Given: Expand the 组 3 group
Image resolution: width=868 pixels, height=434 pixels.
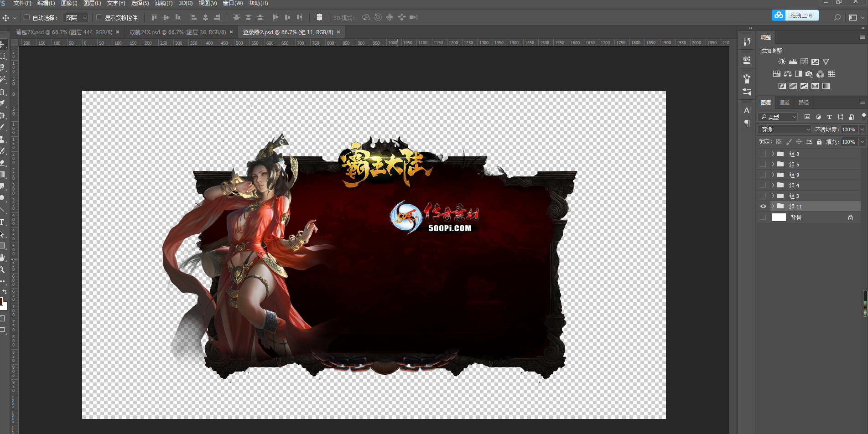Looking at the screenshot, I should [773, 196].
